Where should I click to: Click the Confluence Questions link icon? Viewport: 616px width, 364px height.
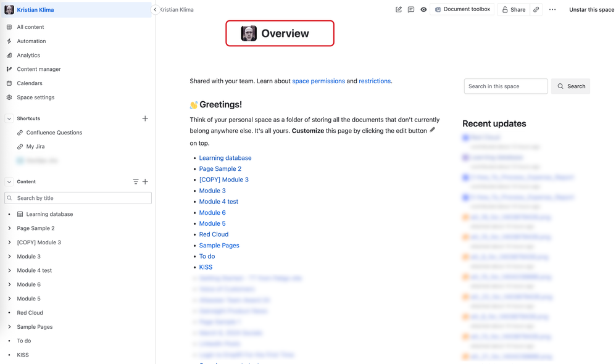click(20, 133)
